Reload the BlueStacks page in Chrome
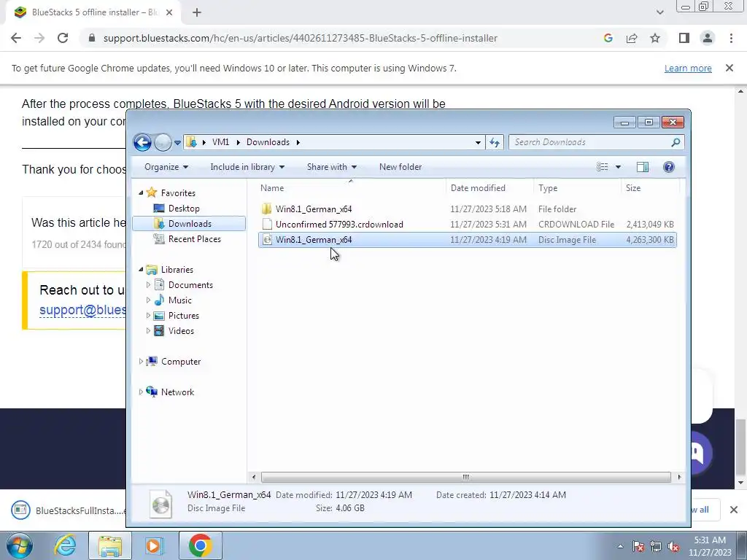Image resolution: width=747 pixels, height=560 pixels. click(63, 38)
